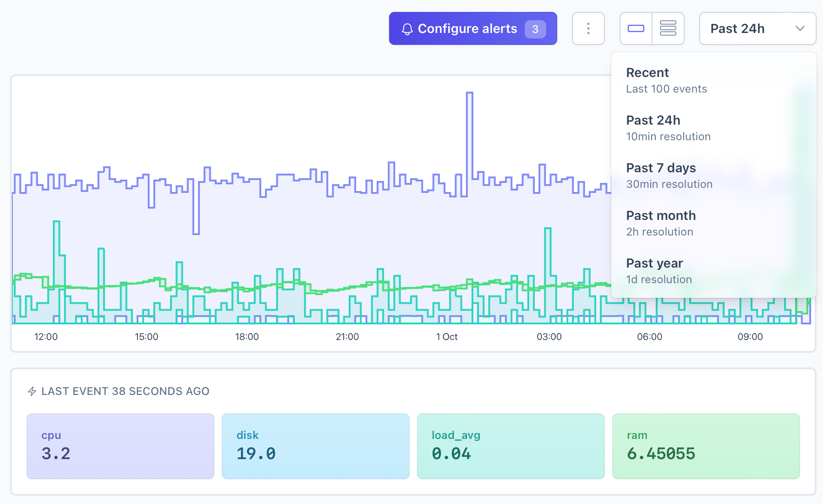This screenshot has width=823, height=504.
Task: Click the bell icon in Configure alerts
Action: 407,29
